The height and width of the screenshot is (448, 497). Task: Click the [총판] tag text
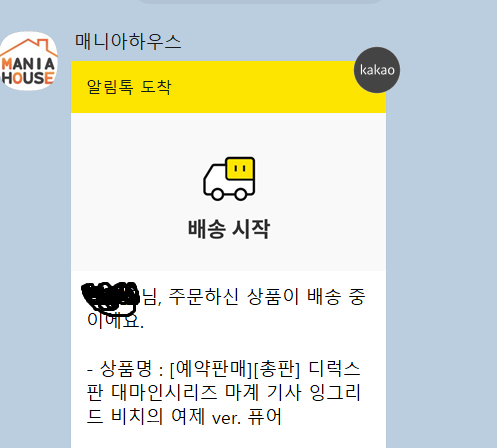tap(277, 369)
